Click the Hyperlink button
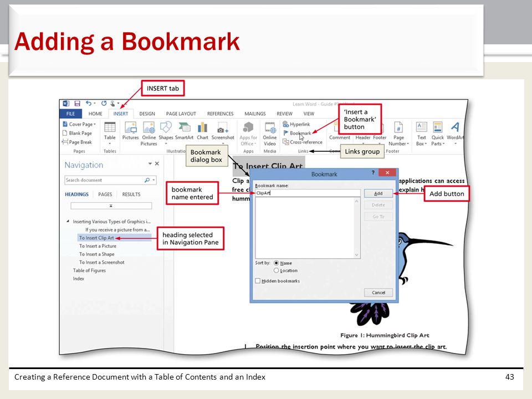The image size is (532, 399). point(296,124)
